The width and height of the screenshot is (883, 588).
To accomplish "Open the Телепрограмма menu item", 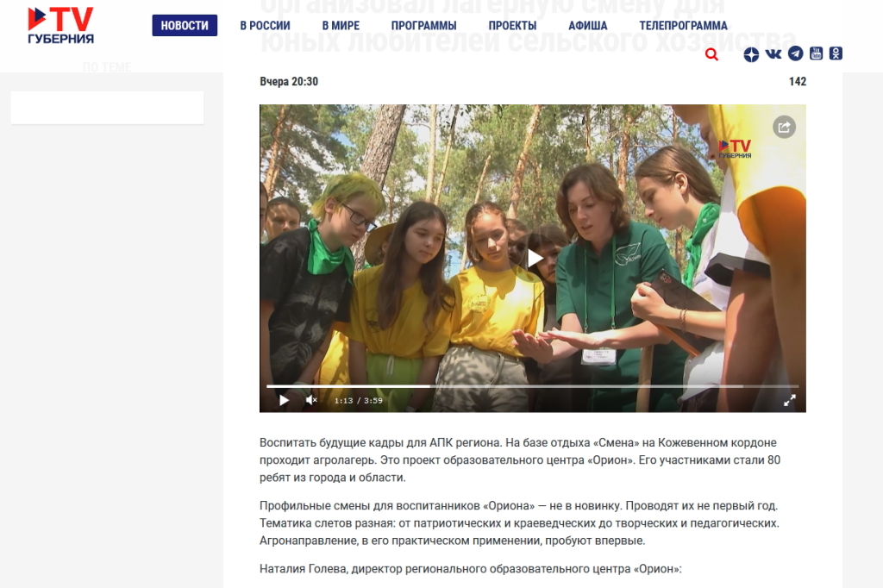I will pos(683,25).
